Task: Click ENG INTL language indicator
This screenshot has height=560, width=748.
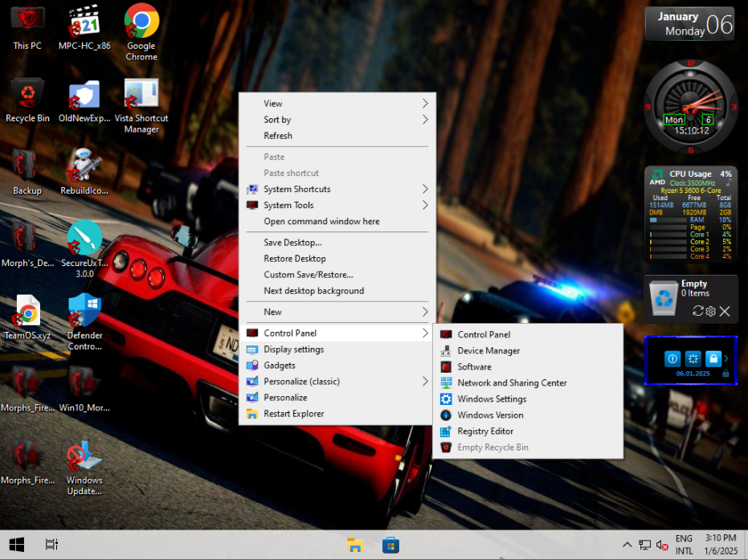Action: click(x=684, y=545)
